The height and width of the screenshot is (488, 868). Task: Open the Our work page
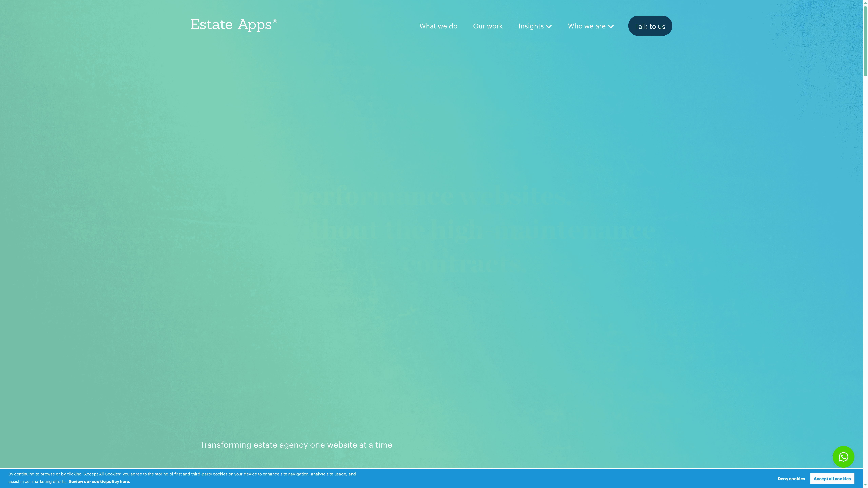click(x=488, y=26)
